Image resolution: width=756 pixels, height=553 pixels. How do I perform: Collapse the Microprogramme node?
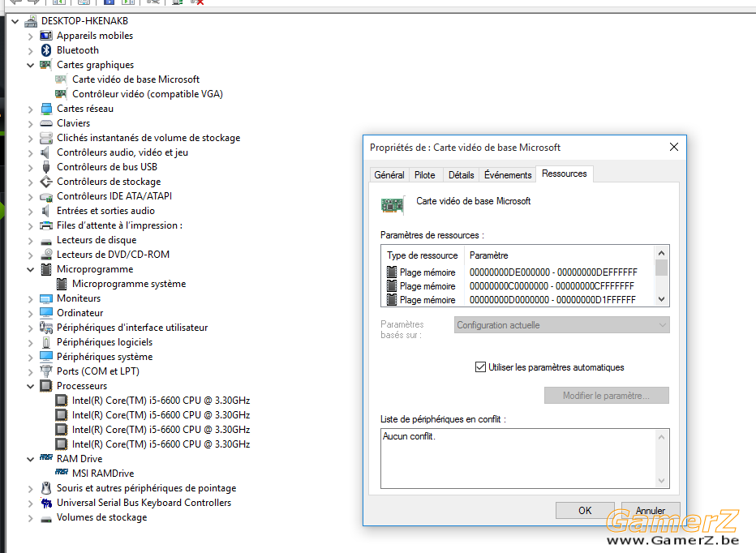30,269
